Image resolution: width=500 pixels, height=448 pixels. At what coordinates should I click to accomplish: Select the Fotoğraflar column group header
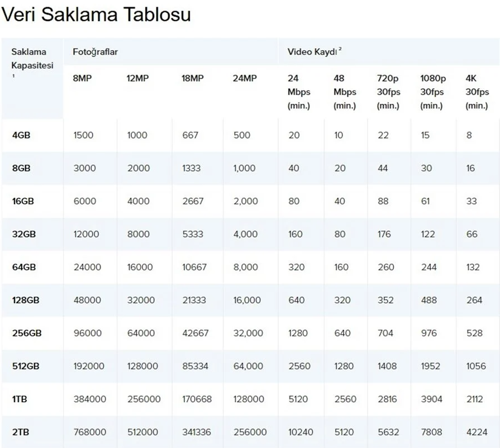coord(95,52)
